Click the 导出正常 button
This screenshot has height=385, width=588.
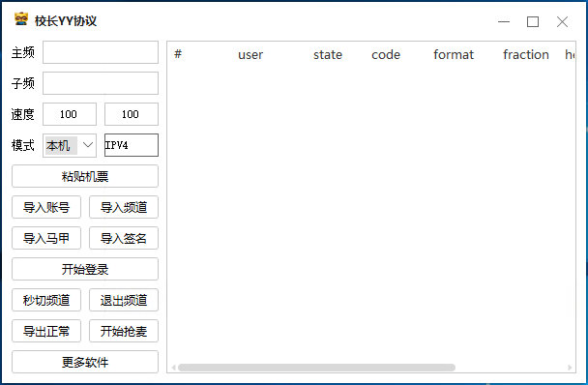click(x=46, y=331)
